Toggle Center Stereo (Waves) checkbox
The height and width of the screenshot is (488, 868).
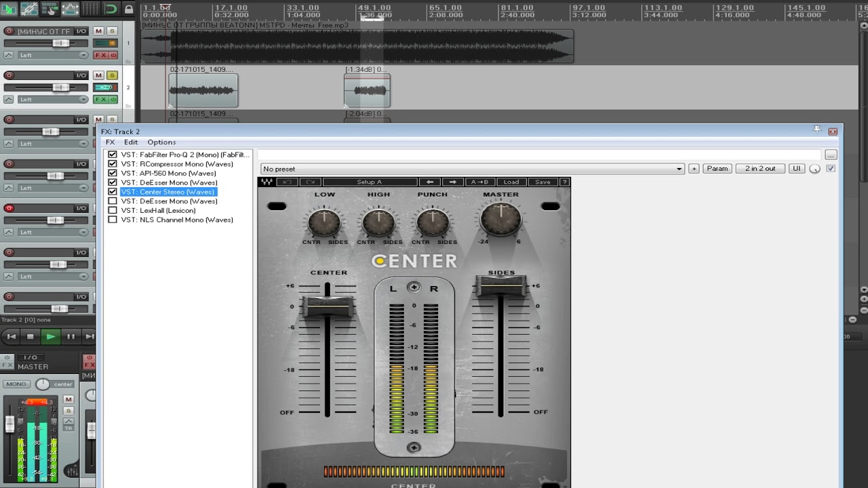click(x=113, y=192)
